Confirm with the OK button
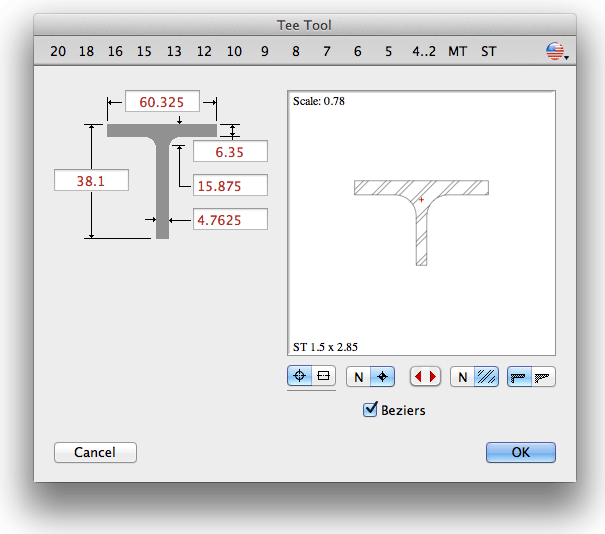 (x=521, y=452)
